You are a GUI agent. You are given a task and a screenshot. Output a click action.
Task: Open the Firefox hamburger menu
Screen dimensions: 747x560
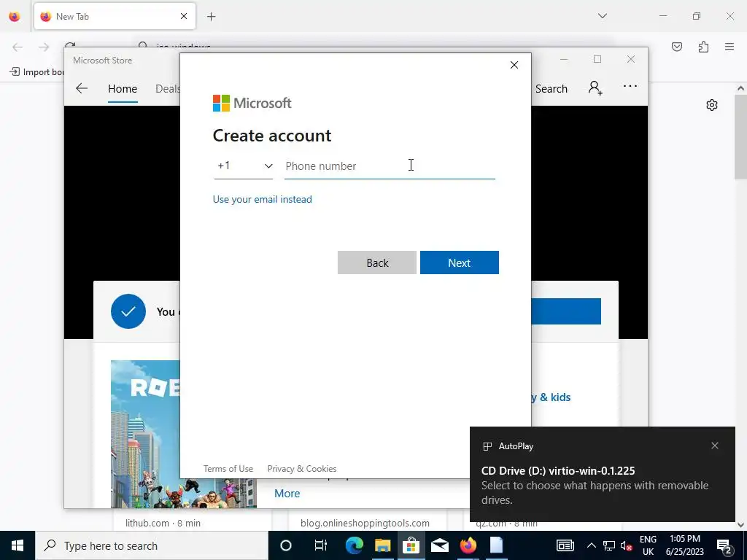[x=729, y=47]
